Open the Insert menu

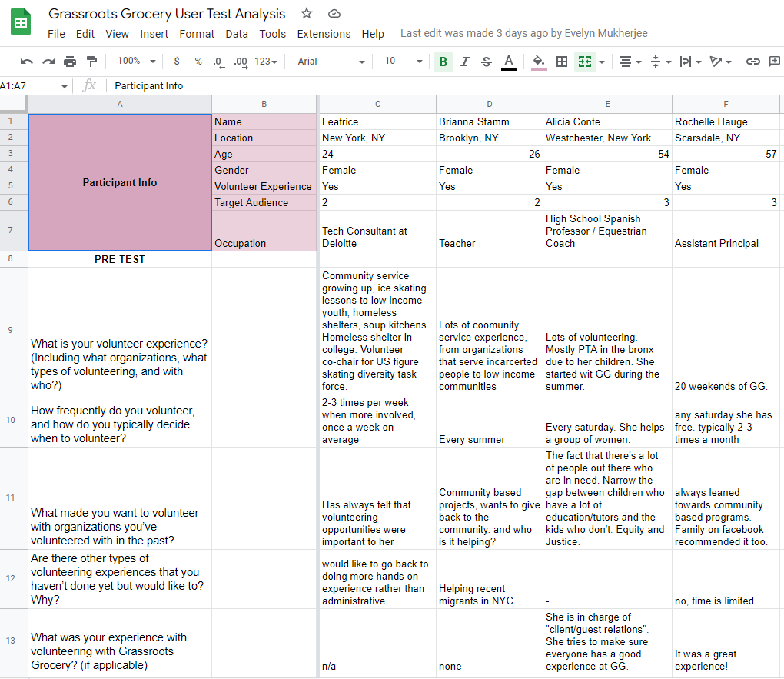tap(154, 34)
